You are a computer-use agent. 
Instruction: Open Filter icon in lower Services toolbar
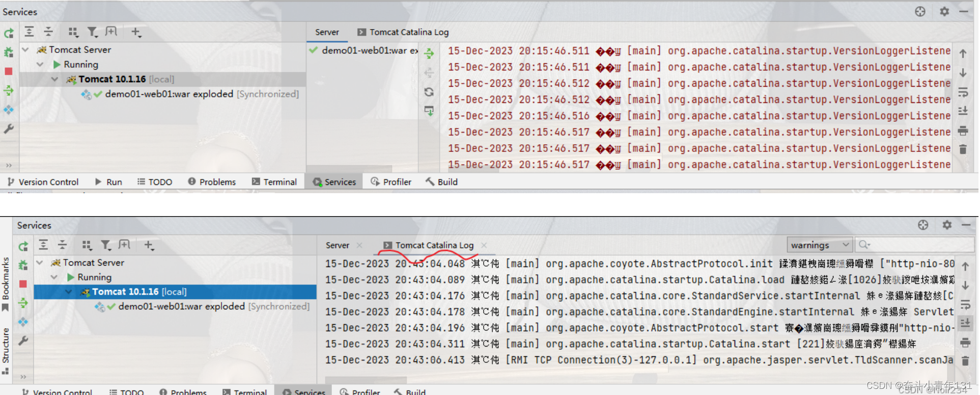(105, 245)
